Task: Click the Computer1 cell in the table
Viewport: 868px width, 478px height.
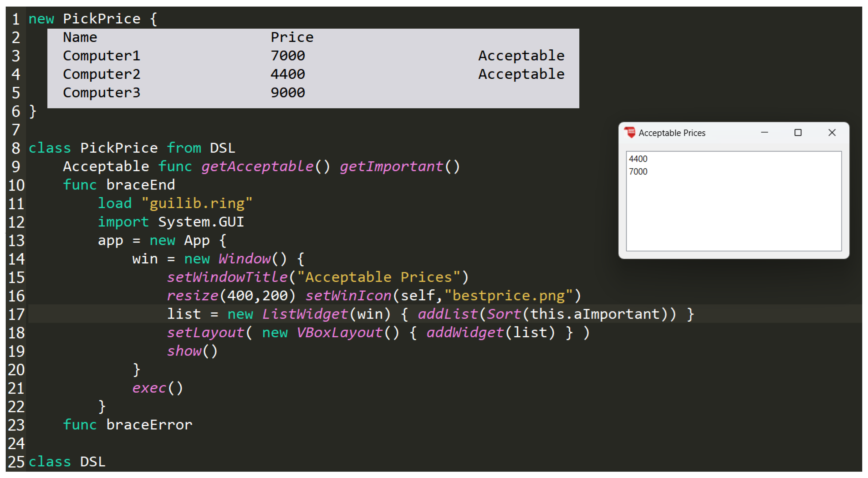Action: tap(101, 56)
